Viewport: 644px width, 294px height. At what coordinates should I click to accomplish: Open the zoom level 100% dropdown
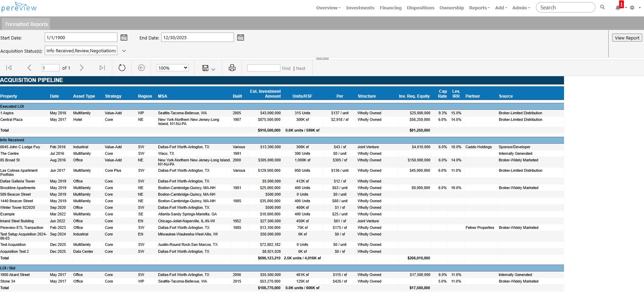172,68
